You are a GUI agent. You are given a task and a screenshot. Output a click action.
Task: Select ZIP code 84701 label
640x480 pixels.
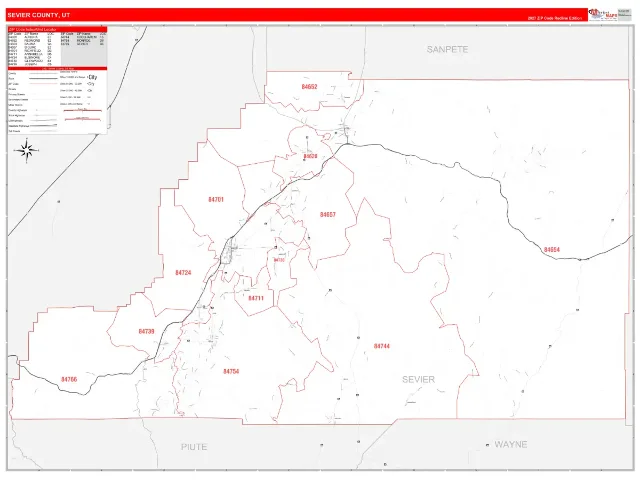(216, 200)
